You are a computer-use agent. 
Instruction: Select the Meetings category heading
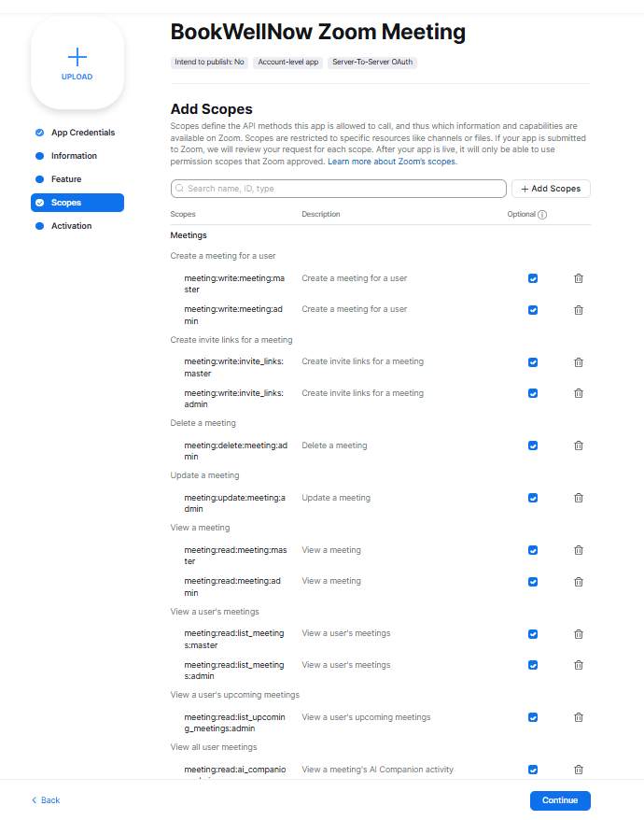pyautogui.click(x=189, y=235)
